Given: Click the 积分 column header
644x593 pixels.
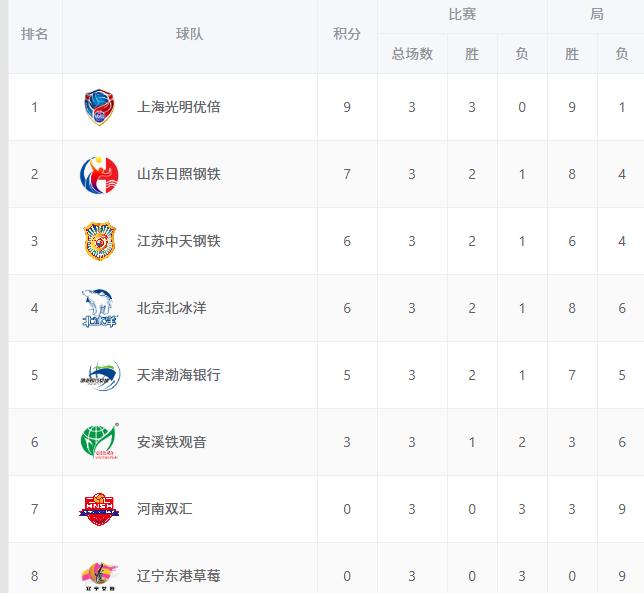Looking at the screenshot, I should point(347,34).
